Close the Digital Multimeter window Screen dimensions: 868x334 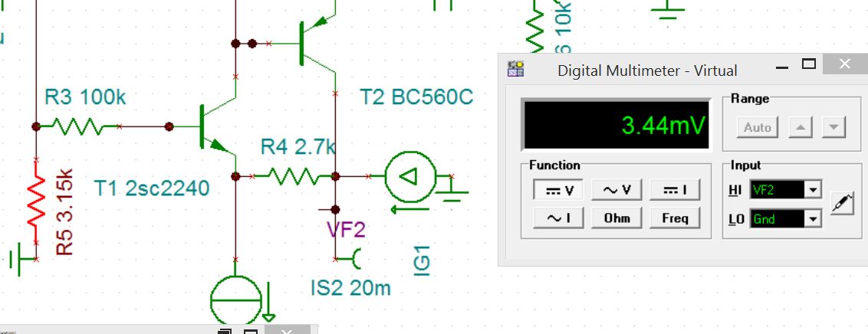(845, 64)
